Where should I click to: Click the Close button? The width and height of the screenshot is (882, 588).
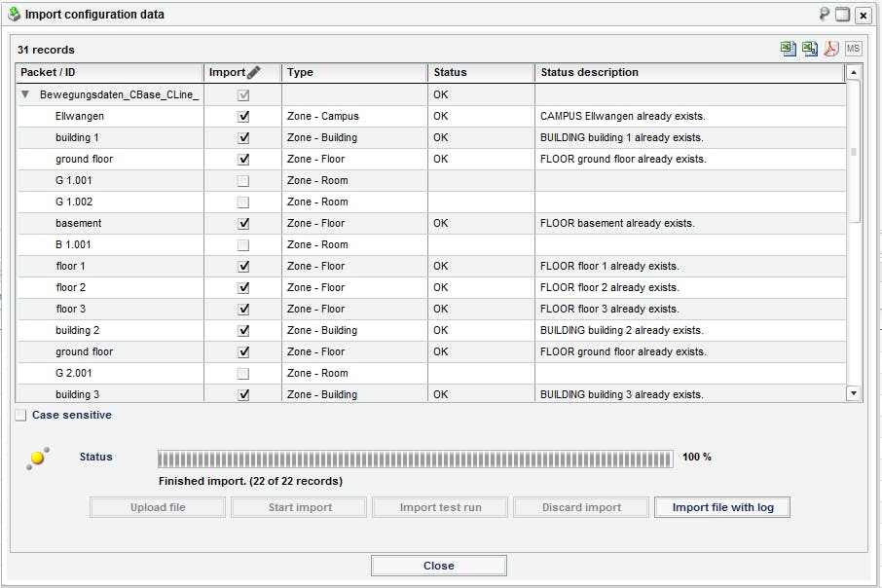pos(438,565)
